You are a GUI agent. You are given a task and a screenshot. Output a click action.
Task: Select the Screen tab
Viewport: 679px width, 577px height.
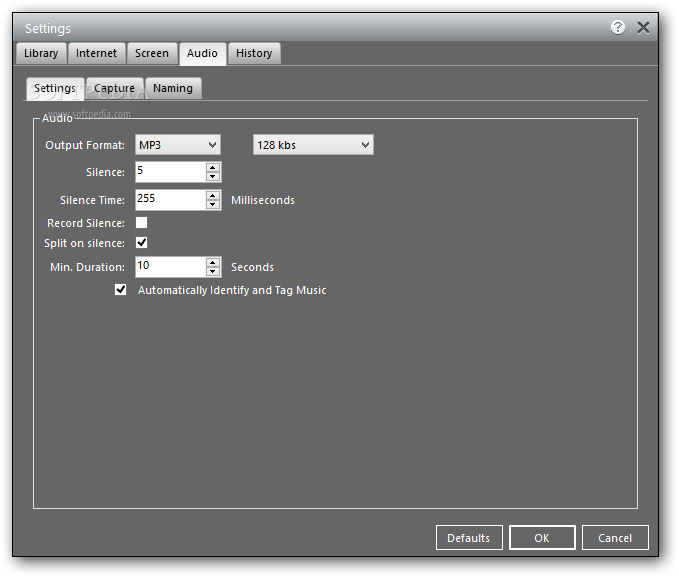click(x=152, y=53)
